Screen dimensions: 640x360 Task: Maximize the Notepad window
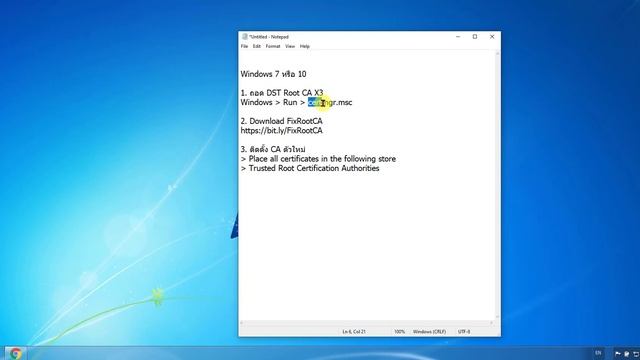475,37
